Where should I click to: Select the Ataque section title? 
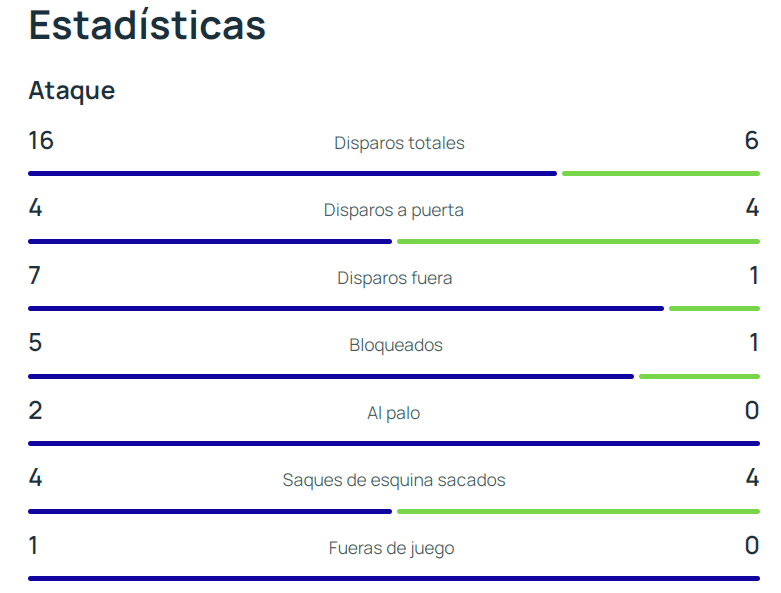(72, 91)
